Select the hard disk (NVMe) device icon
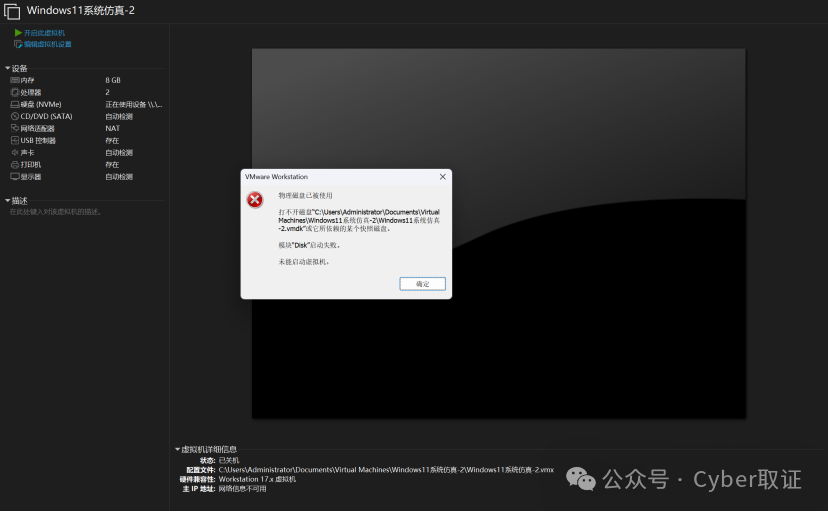Image resolution: width=828 pixels, height=512 pixels. (15, 105)
